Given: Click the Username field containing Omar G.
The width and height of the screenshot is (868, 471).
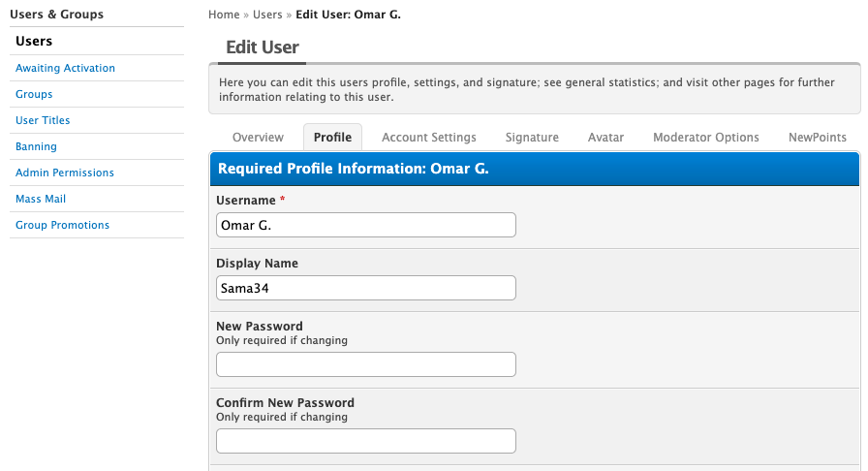Looking at the screenshot, I should tap(365, 225).
